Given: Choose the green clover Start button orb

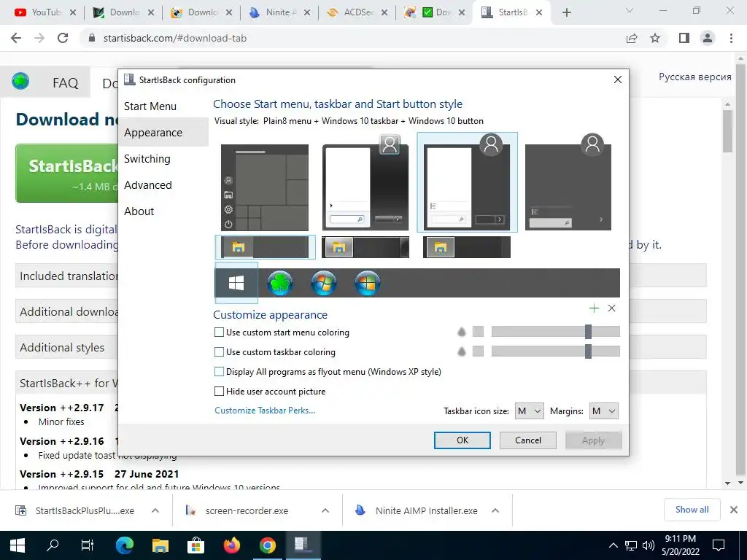Looking at the screenshot, I should (x=279, y=283).
